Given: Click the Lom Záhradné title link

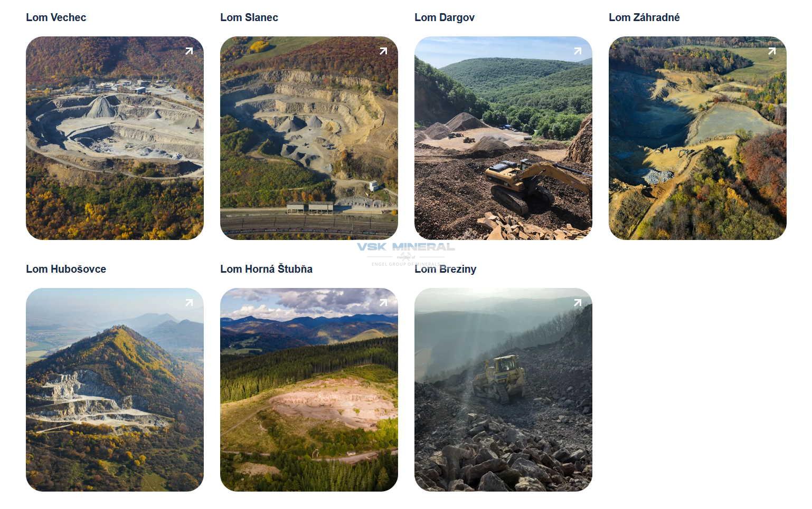Looking at the screenshot, I should [x=644, y=17].
